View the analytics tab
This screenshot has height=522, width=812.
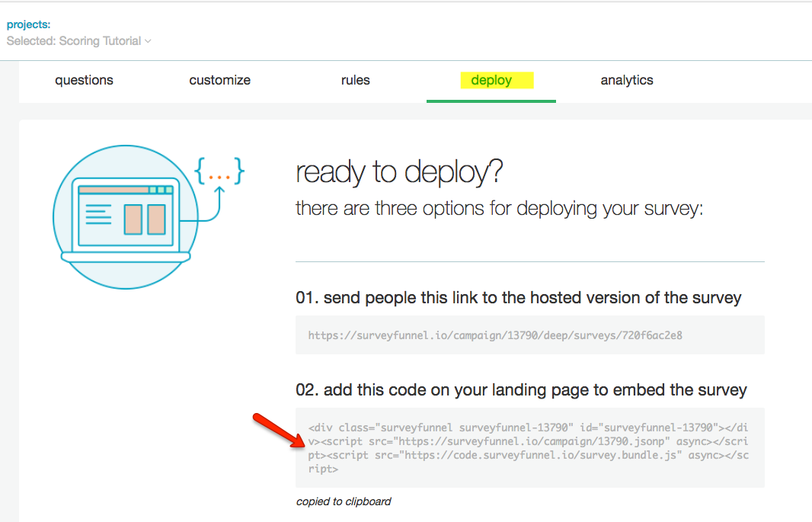click(x=626, y=80)
